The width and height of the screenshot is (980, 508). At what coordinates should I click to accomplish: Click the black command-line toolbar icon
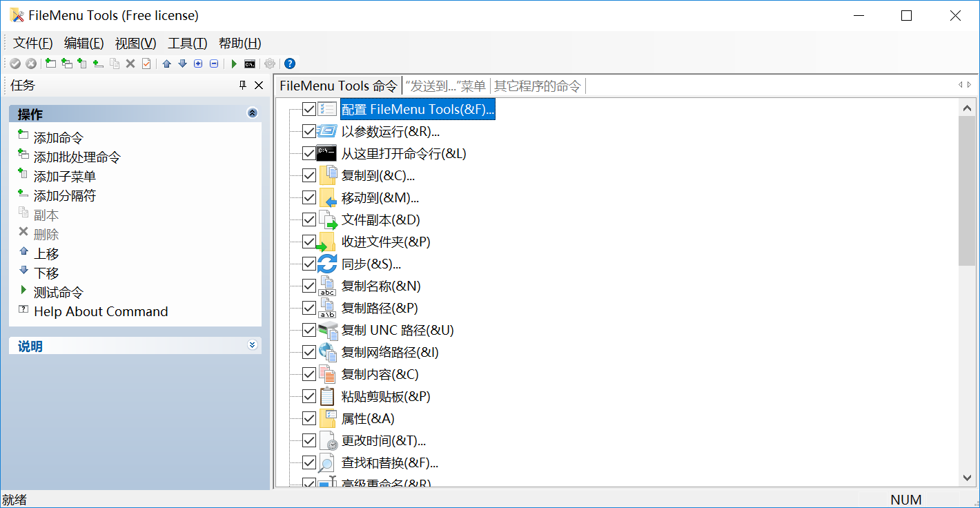pos(250,63)
